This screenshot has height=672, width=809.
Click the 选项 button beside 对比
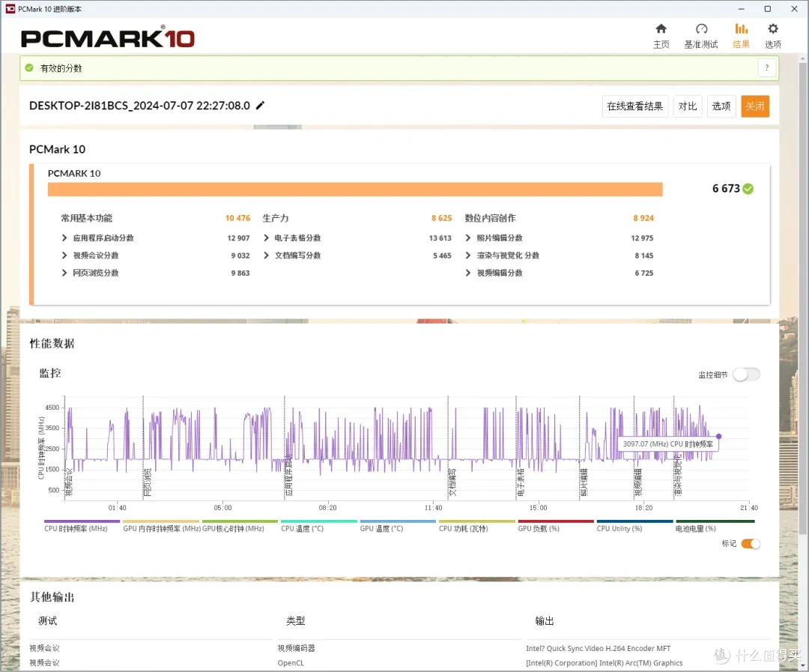721,106
